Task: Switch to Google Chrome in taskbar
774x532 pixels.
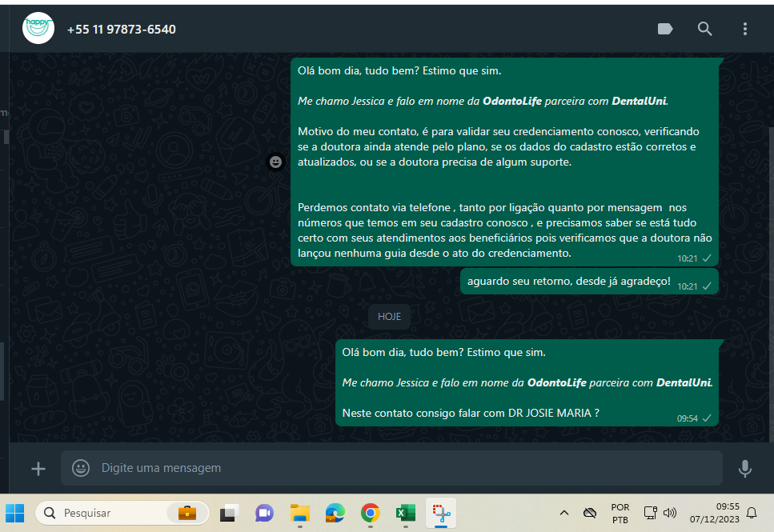Action: (x=371, y=514)
